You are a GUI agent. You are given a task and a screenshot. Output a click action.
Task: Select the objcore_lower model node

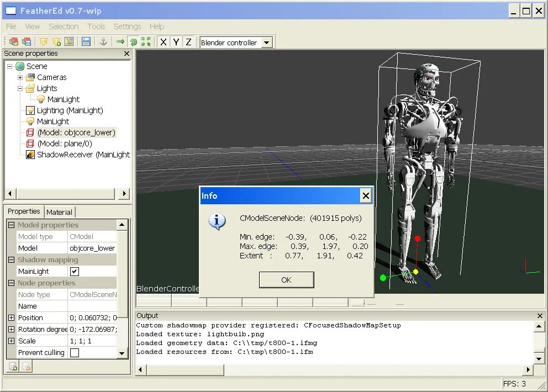pos(76,133)
